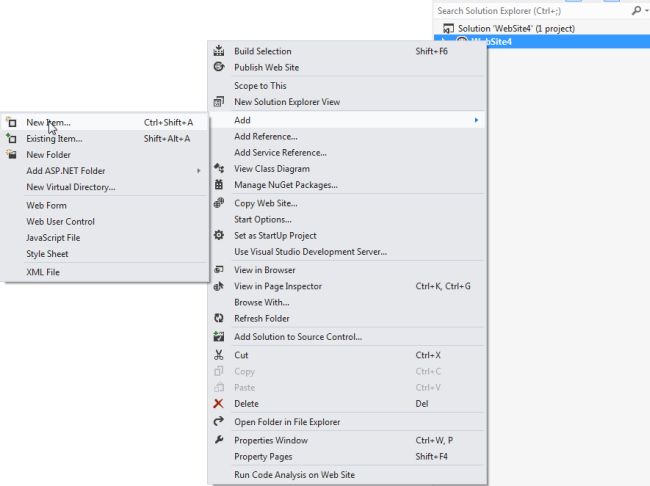Choose Browse With...
650x486 pixels.
tap(347, 302)
